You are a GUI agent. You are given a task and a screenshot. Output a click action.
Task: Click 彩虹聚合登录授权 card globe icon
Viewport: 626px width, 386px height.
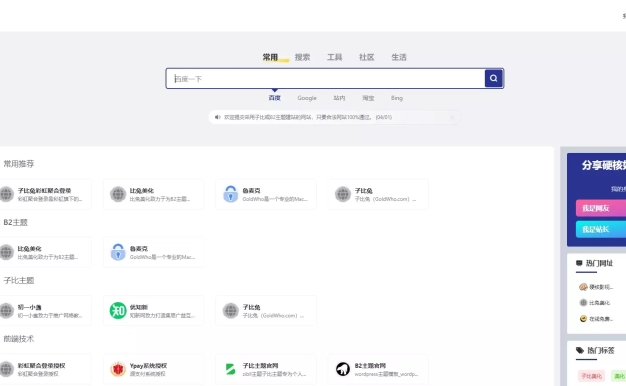(6, 369)
